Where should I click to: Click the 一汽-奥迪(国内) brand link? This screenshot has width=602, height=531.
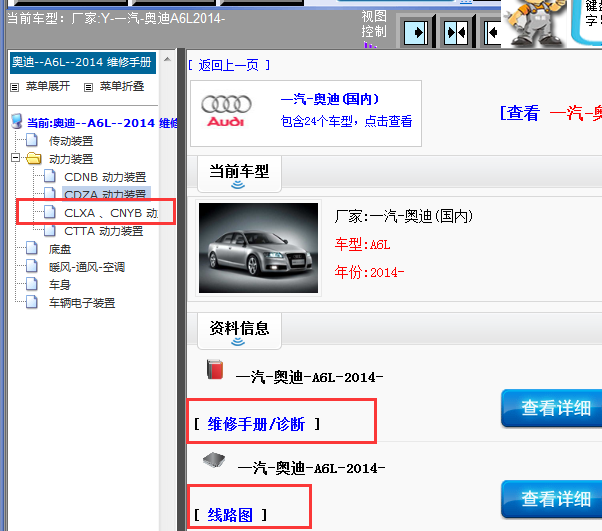click(330, 99)
